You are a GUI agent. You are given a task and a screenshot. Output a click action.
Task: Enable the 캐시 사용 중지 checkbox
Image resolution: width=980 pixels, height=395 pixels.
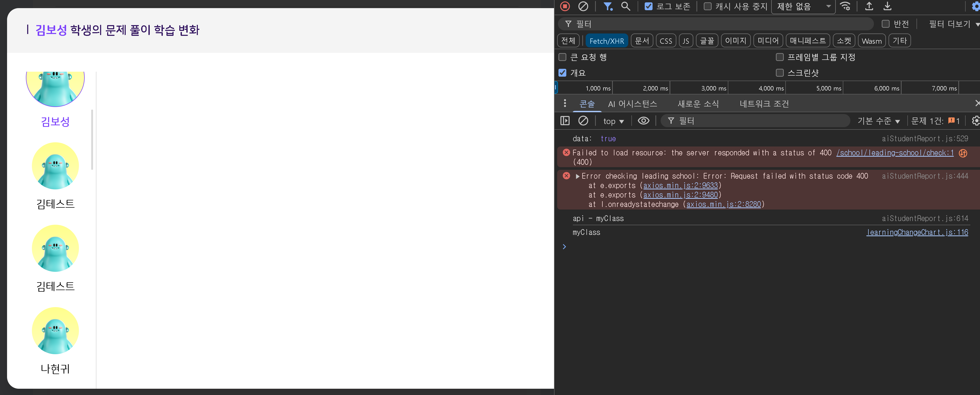point(708,6)
